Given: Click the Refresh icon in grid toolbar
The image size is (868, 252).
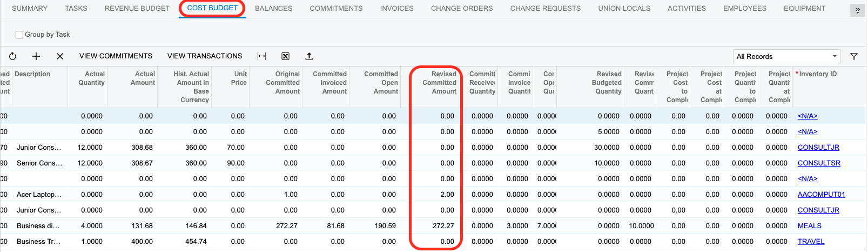Looking at the screenshot, I should click(x=12, y=56).
